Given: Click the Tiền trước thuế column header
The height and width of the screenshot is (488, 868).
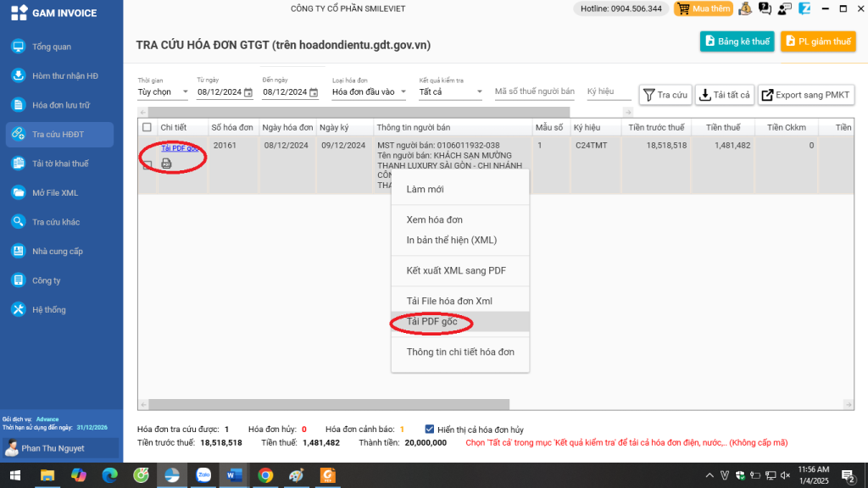Looking at the screenshot, I should [x=657, y=127].
